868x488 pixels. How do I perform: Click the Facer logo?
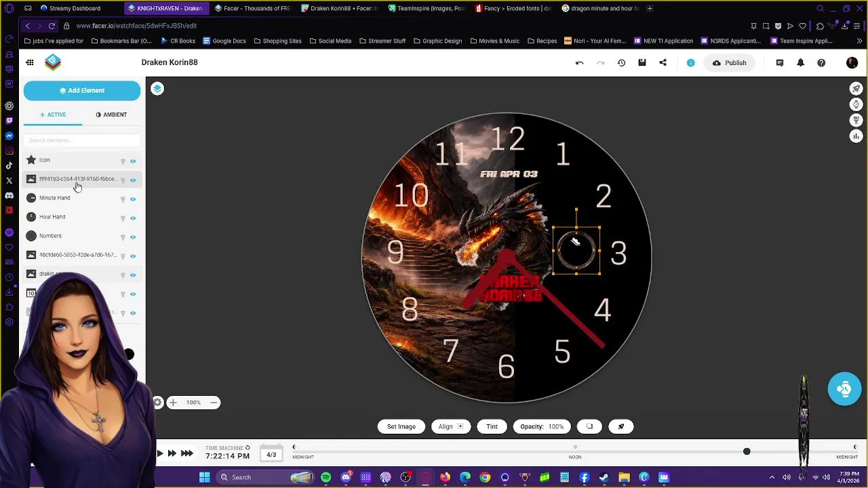[53, 62]
